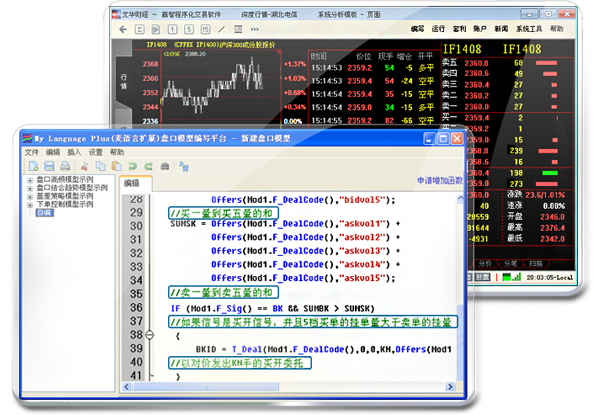Open the 文件 menu in editor window
This screenshot has height=415, width=593.
pyautogui.click(x=32, y=152)
